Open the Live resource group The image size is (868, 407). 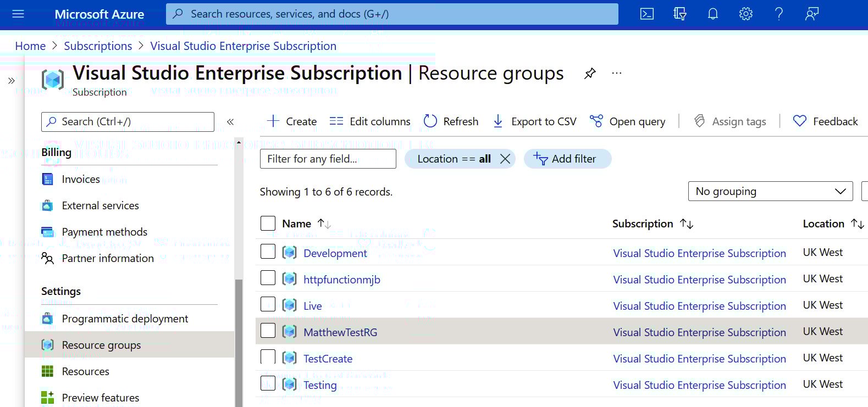(313, 306)
